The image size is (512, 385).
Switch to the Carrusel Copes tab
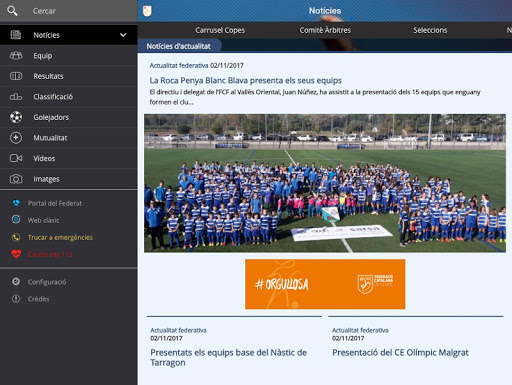coord(220,30)
